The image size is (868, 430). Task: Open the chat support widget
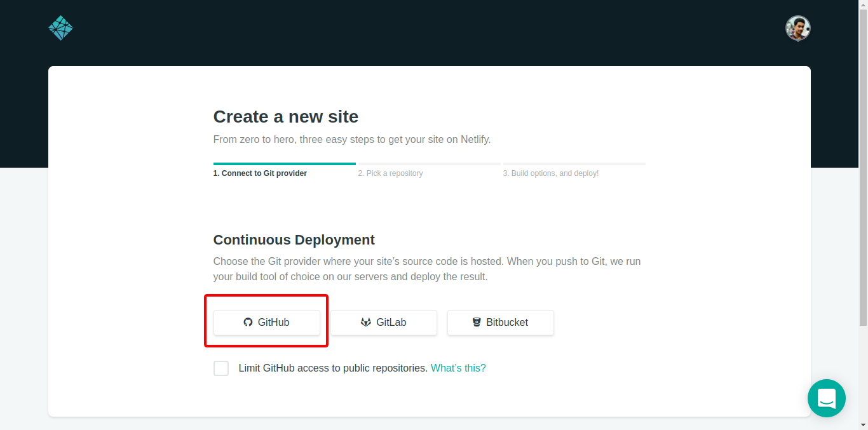[x=826, y=398]
